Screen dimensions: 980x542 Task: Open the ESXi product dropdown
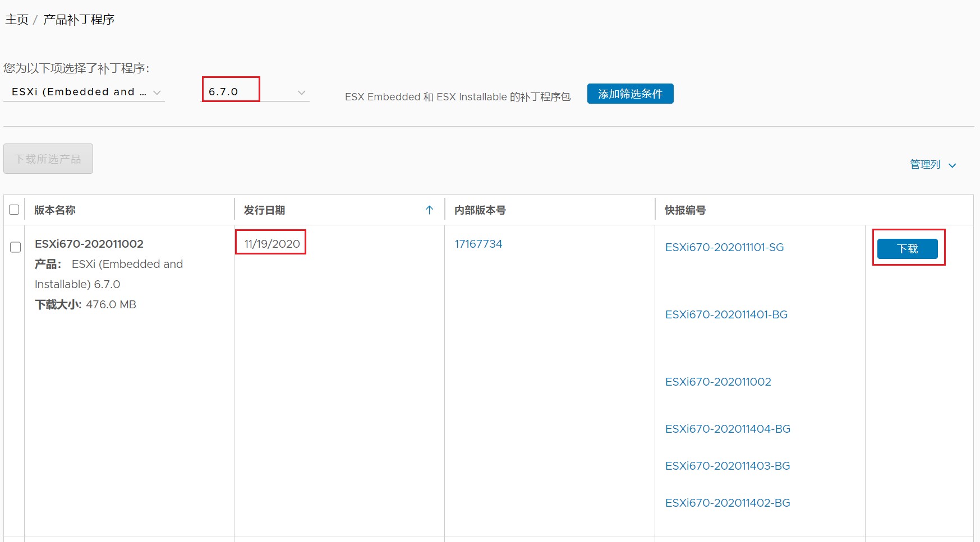click(84, 92)
